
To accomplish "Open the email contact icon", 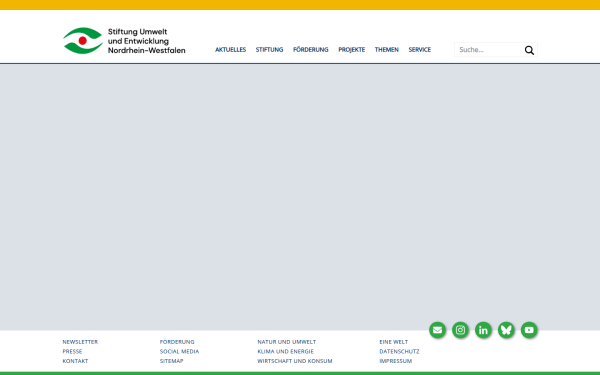I will coord(437,330).
